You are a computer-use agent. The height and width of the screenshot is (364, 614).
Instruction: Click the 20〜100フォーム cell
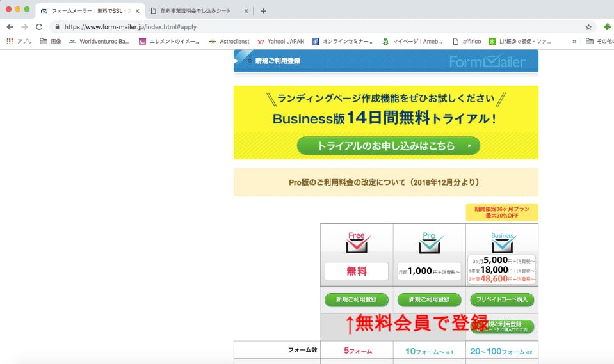pos(502,351)
